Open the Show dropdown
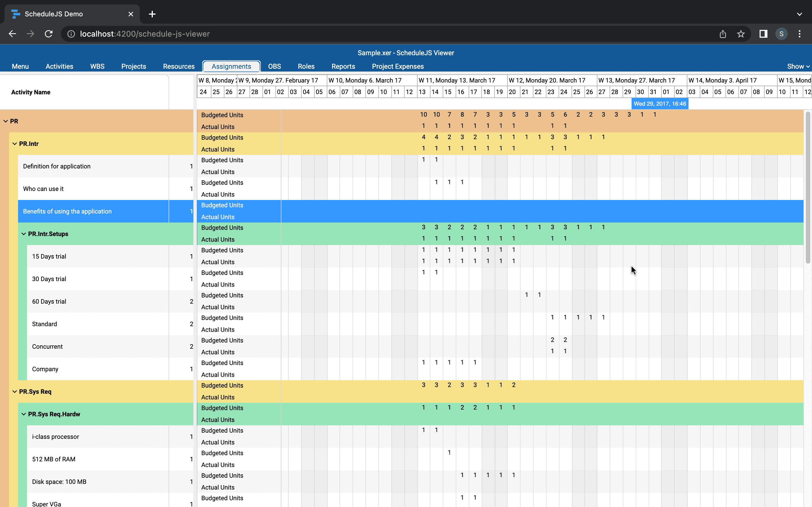Image resolution: width=812 pixels, height=507 pixels. click(x=798, y=66)
